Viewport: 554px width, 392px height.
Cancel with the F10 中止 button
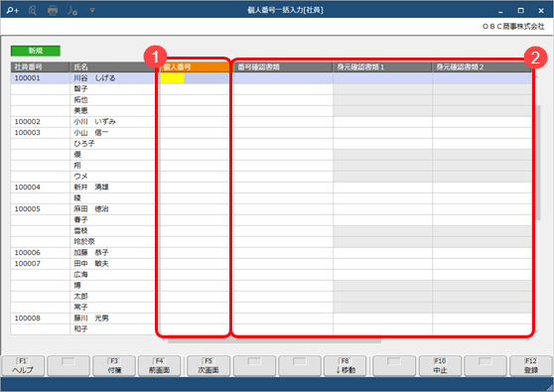(x=440, y=366)
